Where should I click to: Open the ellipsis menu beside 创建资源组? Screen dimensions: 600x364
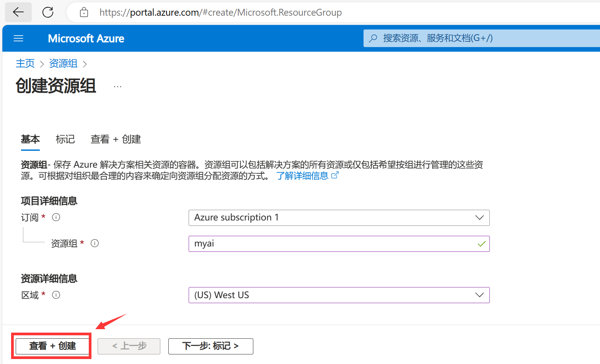tap(117, 87)
